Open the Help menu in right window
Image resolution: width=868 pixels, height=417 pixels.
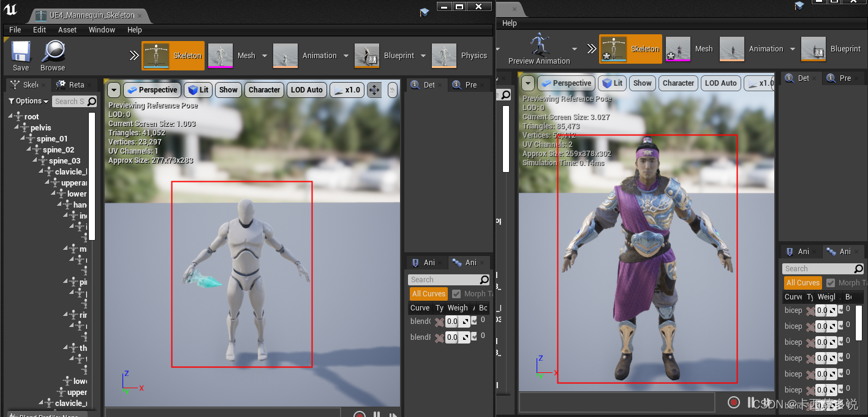click(x=510, y=23)
